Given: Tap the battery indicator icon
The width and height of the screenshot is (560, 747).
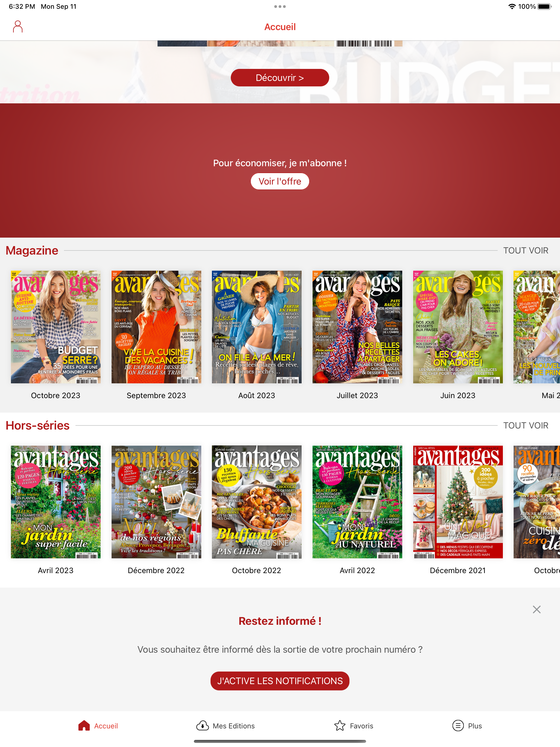Looking at the screenshot, I should [544, 6].
